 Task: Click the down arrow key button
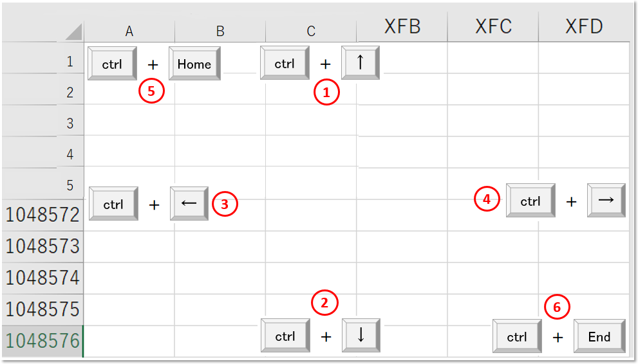pos(361,335)
